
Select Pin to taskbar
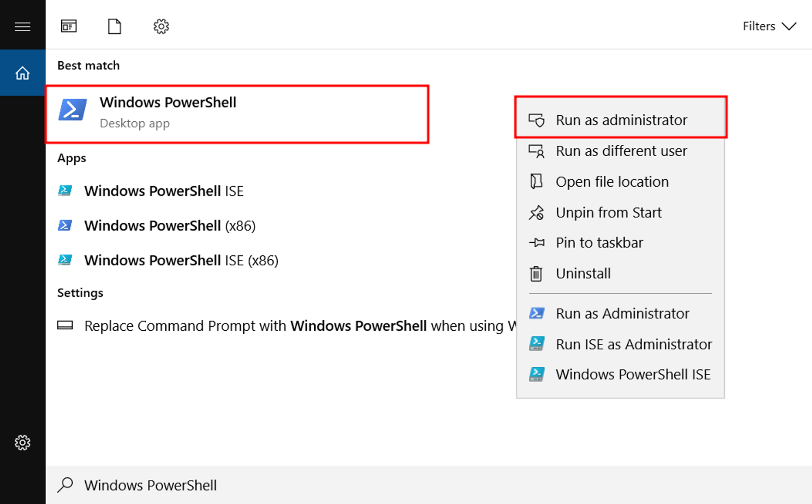click(599, 243)
